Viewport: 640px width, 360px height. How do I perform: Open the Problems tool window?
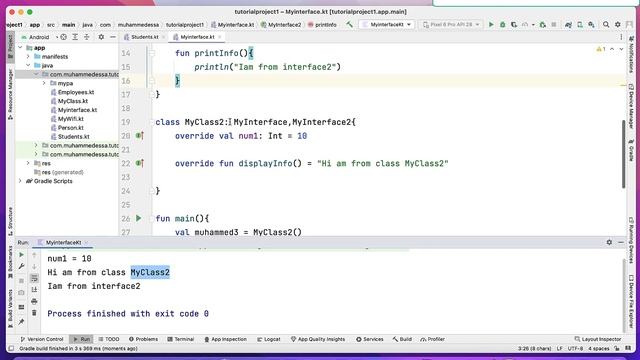(143, 339)
